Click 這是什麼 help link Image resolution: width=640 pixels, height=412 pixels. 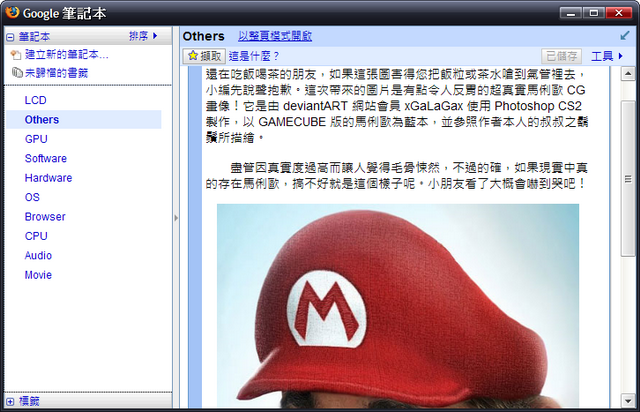point(254,56)
